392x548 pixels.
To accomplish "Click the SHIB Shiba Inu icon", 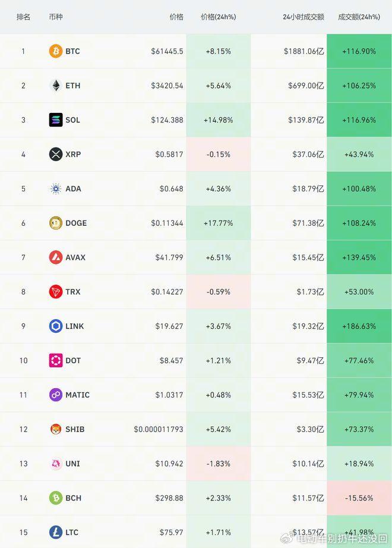I will 56,429.
